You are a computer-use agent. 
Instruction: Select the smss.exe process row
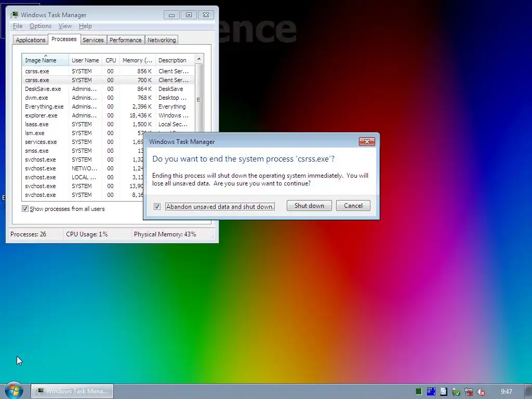(83, 151)
